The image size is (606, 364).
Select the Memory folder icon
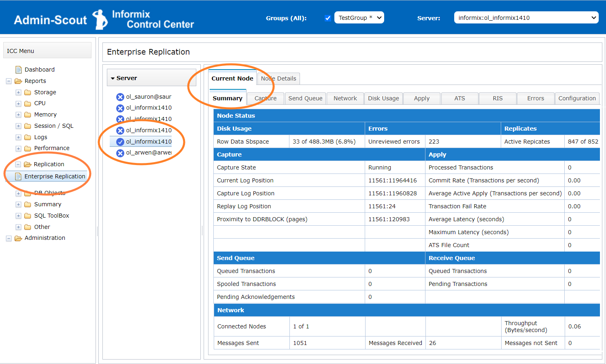point(28,114)
